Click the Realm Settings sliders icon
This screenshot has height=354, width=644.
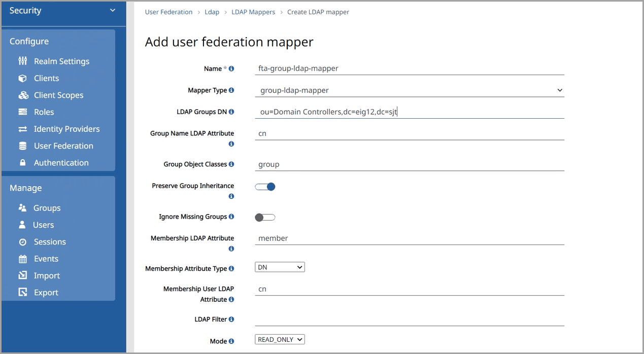[x=22, y=61]
